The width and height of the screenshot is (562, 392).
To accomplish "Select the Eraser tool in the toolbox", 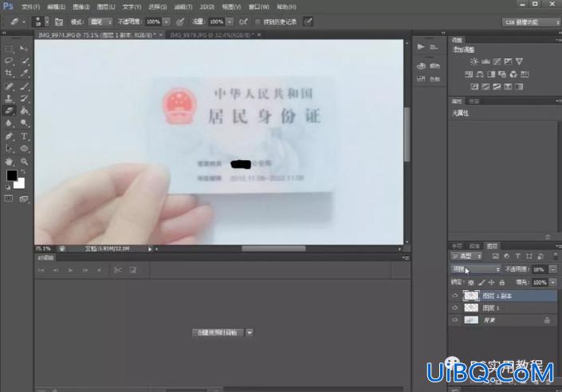I will click(x=9, y=111).
